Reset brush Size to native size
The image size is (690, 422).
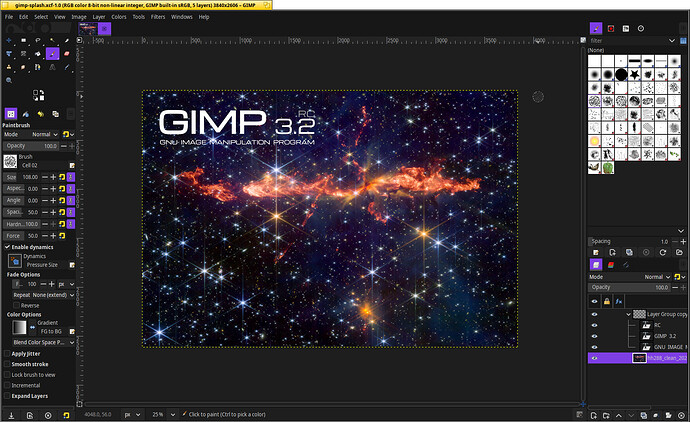point(62,177)
